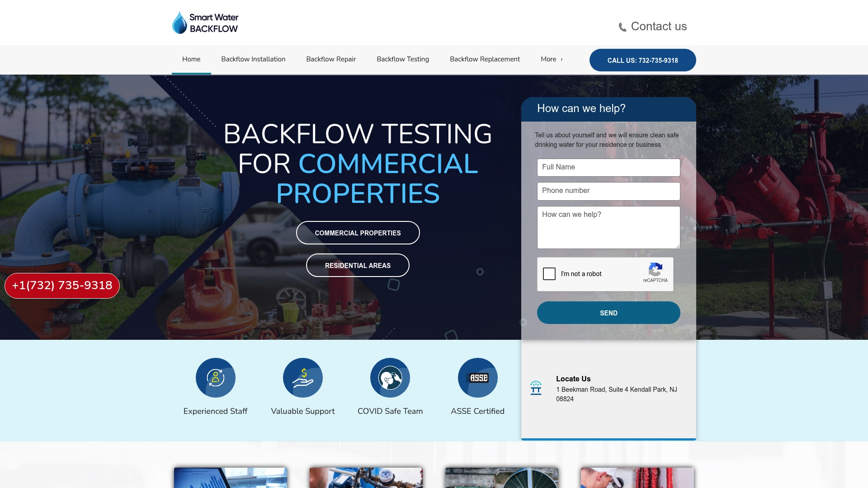868x488 pixels.
Task: Click the CALL US: 732-735-9318 button
Action: 642,60
